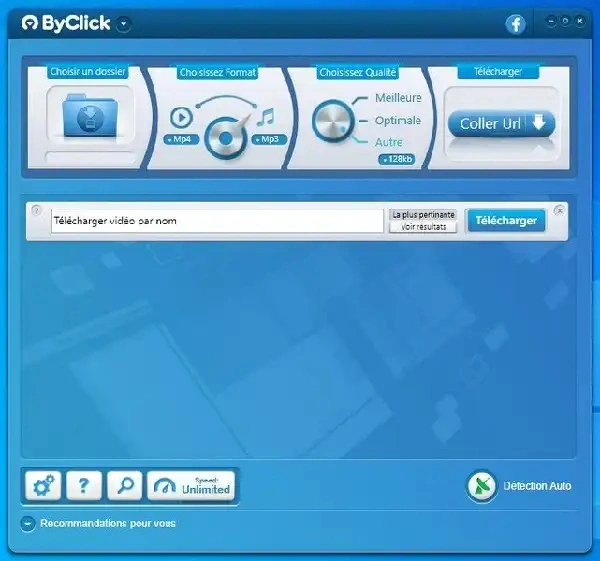Collapse the Recommandations pour vous section
This screenshot has height=561, width=600.
[28, 523]
